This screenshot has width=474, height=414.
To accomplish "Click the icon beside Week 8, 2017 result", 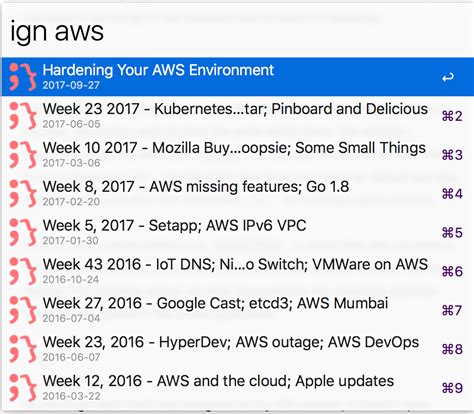I will click(x=23, y=193).
